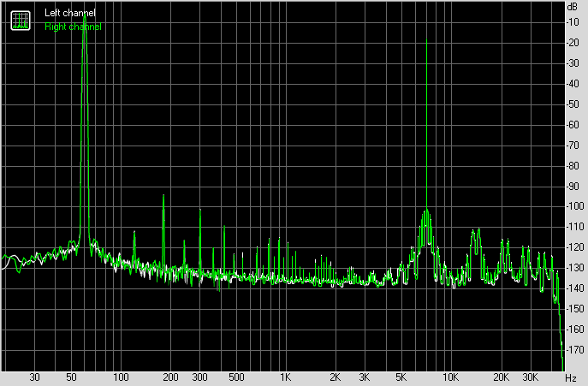588x386 pixels.
Task: Click the "100" Hz frequency label
Action: click(x=121, y=377)
